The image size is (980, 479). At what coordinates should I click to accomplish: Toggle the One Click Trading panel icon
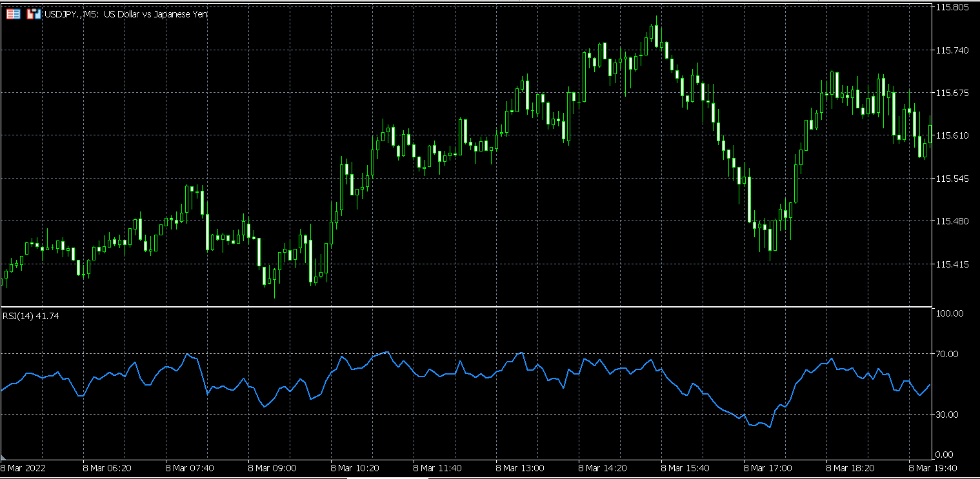click(33, 14)
